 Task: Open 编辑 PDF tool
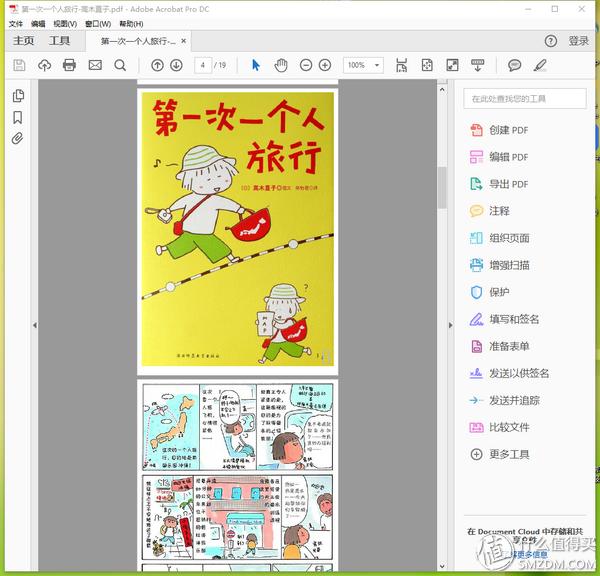point(499,157)
